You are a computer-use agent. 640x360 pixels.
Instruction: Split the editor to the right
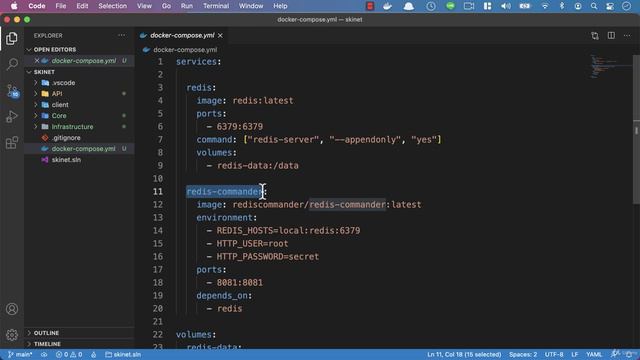point(611,36)
